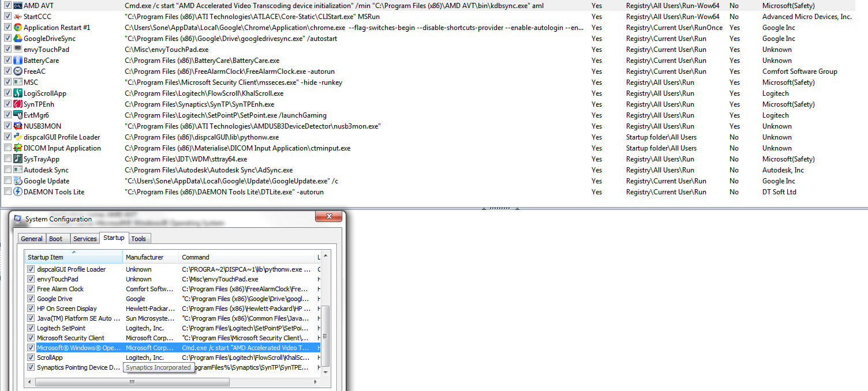The height and width of the screenshot is (391, 868).
Task: Click Advanced Micro Devices, Inc. publisher cell
Action: [807, 17]
